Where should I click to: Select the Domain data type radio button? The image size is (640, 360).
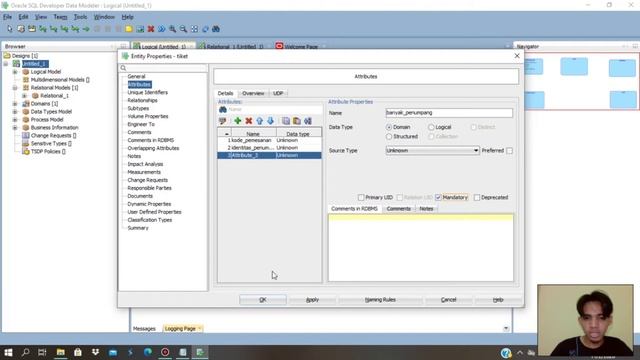click(x=389, y=127)
